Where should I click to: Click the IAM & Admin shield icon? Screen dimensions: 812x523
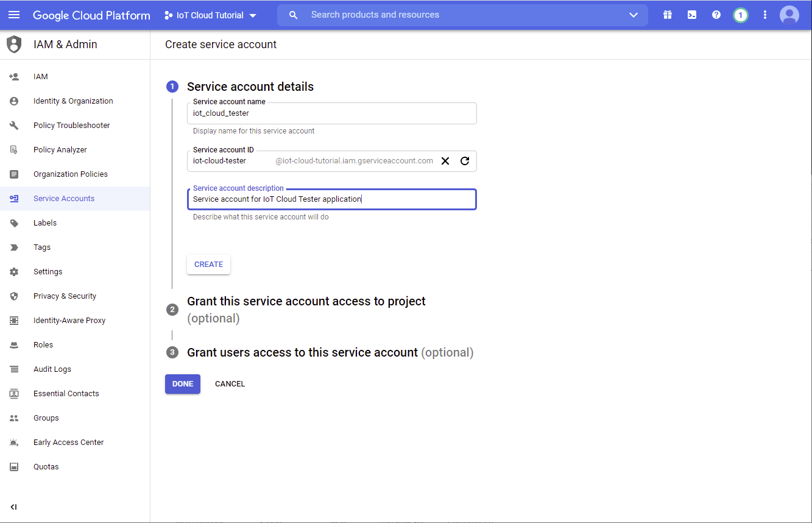point(14,44)
